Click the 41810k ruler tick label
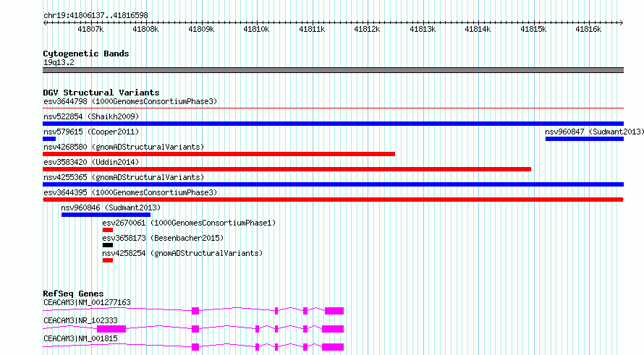Viewport: 644px width, 355px height. [256, 29]
